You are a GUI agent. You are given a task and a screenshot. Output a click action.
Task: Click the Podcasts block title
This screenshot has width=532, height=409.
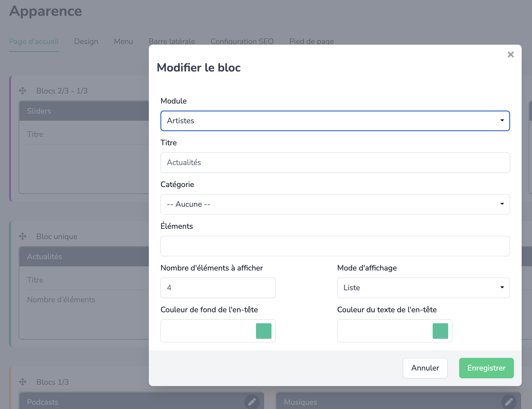(x=43, y=402)
